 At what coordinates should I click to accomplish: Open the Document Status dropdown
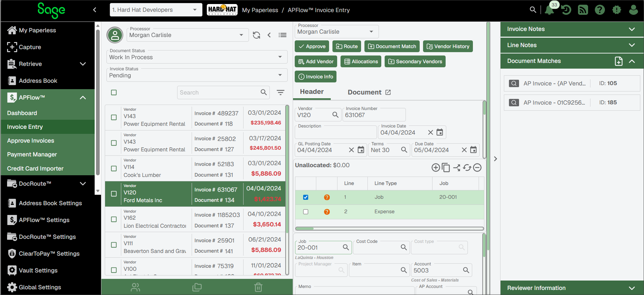coord(197,57)
